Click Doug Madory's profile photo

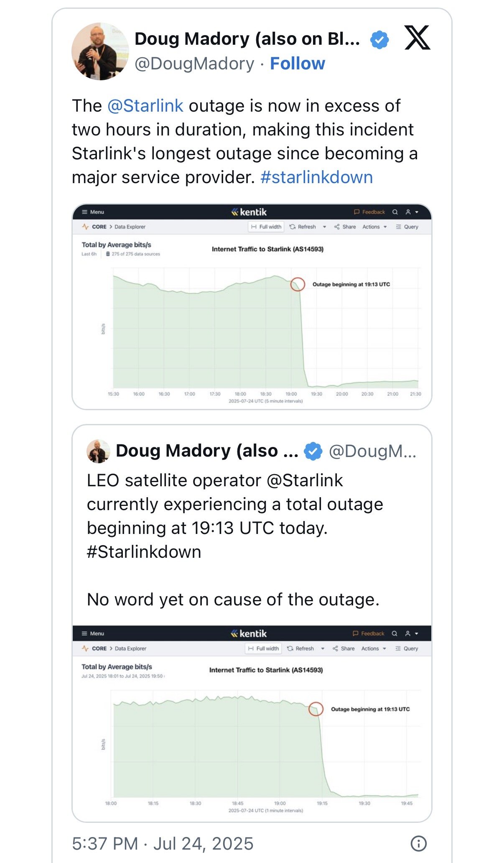100,51
